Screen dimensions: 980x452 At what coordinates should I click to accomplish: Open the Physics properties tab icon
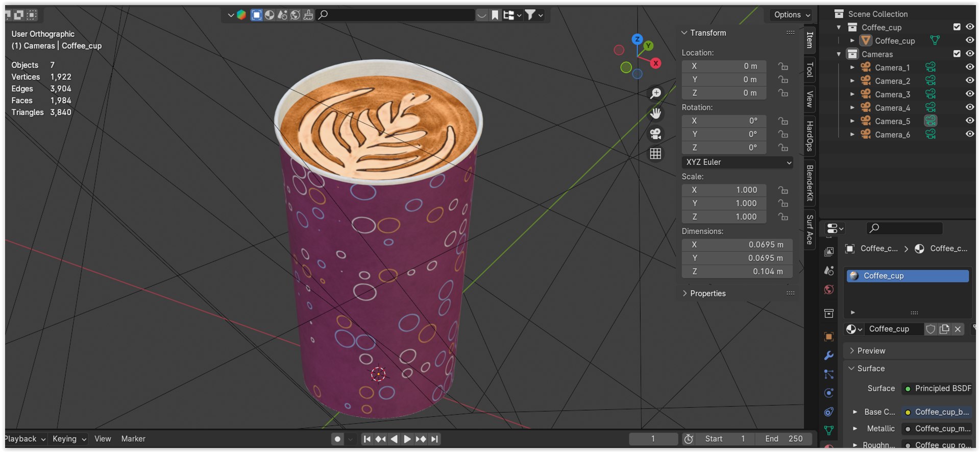coord(829,393)
